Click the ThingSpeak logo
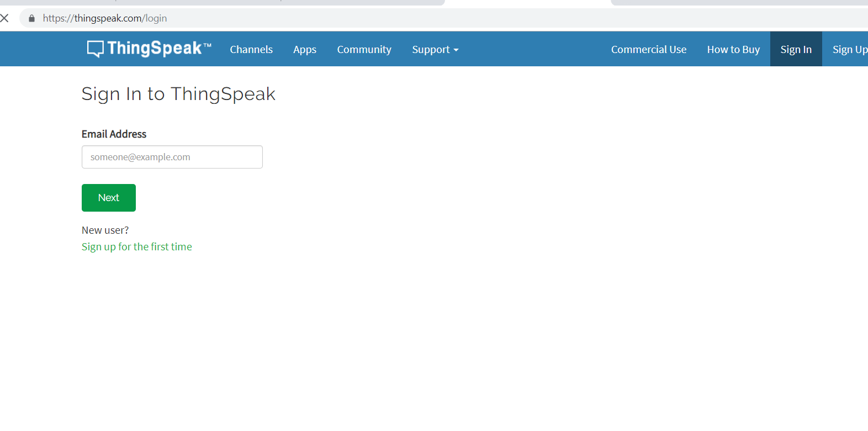868x431 pixels. tap(149, 49)
